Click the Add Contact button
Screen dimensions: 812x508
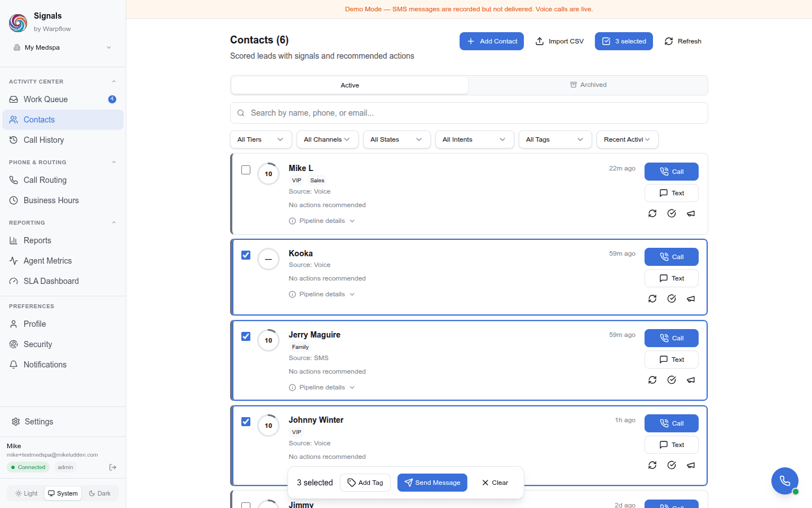click(x=491, y=41)
